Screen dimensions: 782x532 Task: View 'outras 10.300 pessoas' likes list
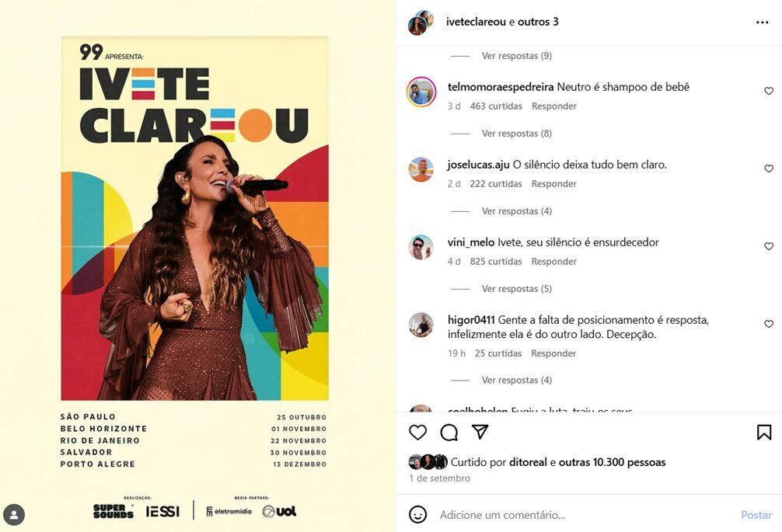click(x=612, y=462)
